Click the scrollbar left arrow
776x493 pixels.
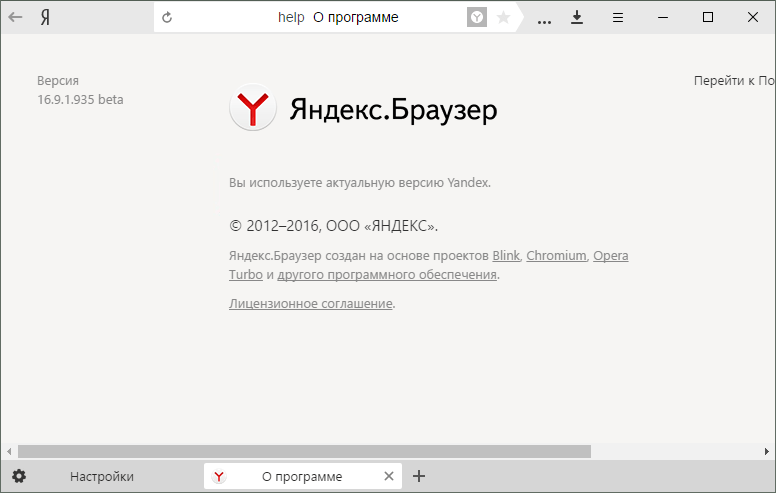point(9,451)
